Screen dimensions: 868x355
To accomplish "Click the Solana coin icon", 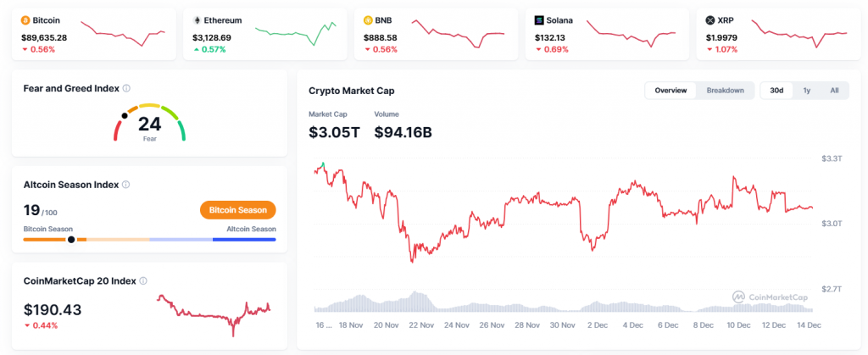I will pos(540,19).
